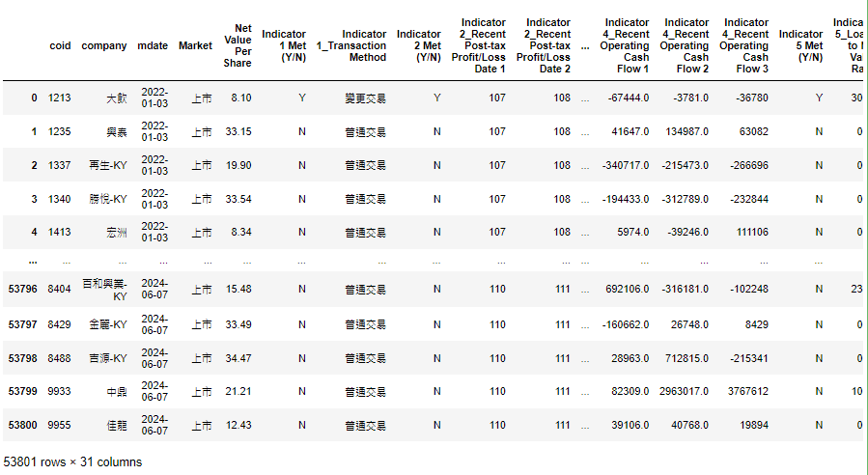Click coid cell 1213
Screen dimensions: 868x475
point(60,98)
